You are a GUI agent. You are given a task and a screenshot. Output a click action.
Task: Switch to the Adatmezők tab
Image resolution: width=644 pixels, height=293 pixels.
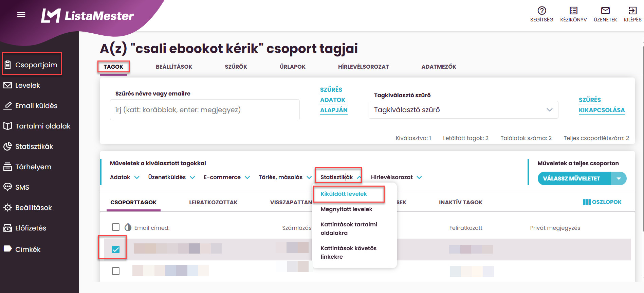439,67
